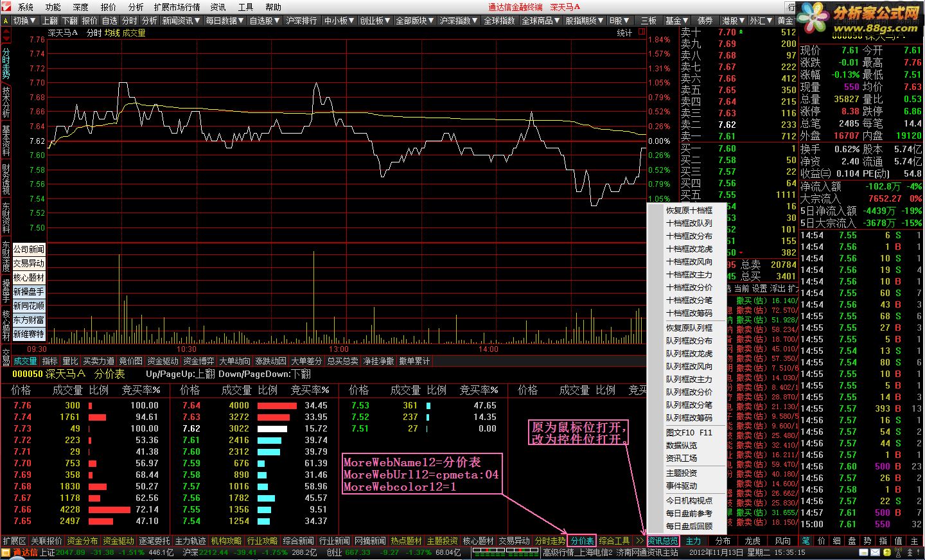Choose 每日盘后回顾 in the context menu
This screenshot has height=560, width=925.
[x=689, y=527]
